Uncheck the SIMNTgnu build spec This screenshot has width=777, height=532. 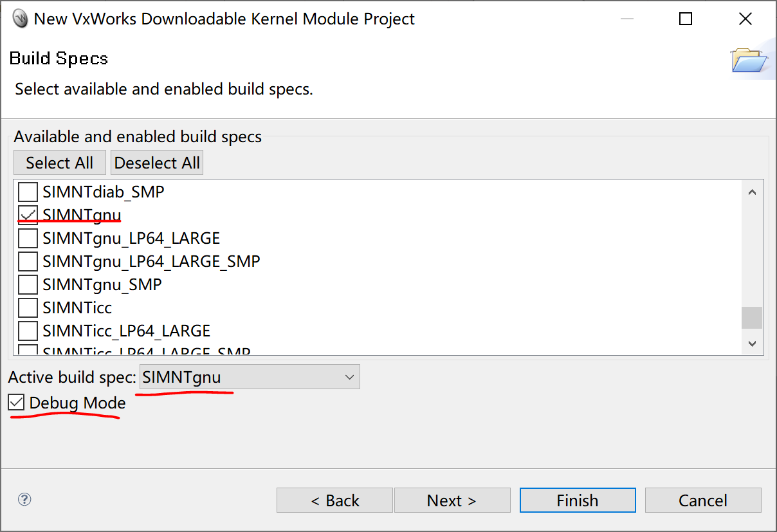click(x=27, y=214)
